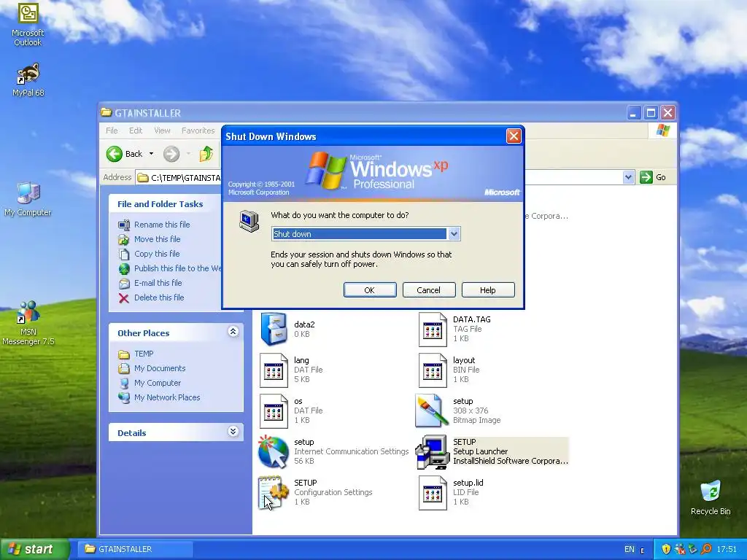Close the Shut Down Windows dialog
Viewport: 747px width, 560px height.
[x=514, y=136]
